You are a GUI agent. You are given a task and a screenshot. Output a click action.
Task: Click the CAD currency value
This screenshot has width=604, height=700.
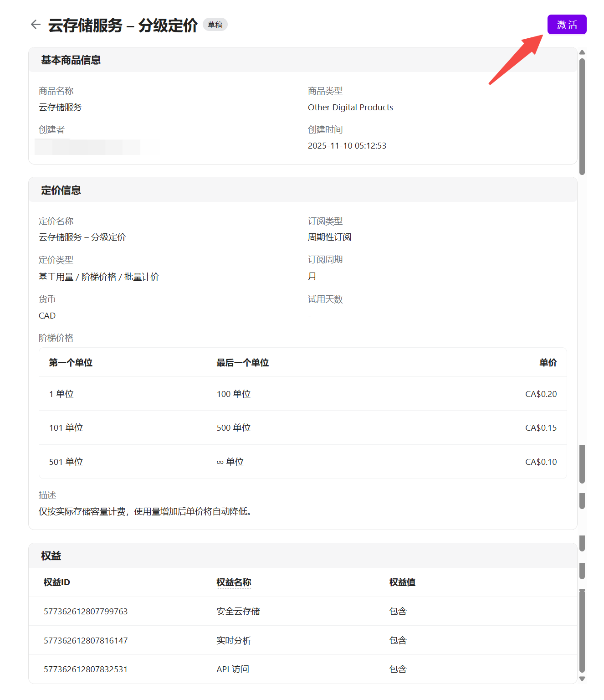(x=47, y=315)
